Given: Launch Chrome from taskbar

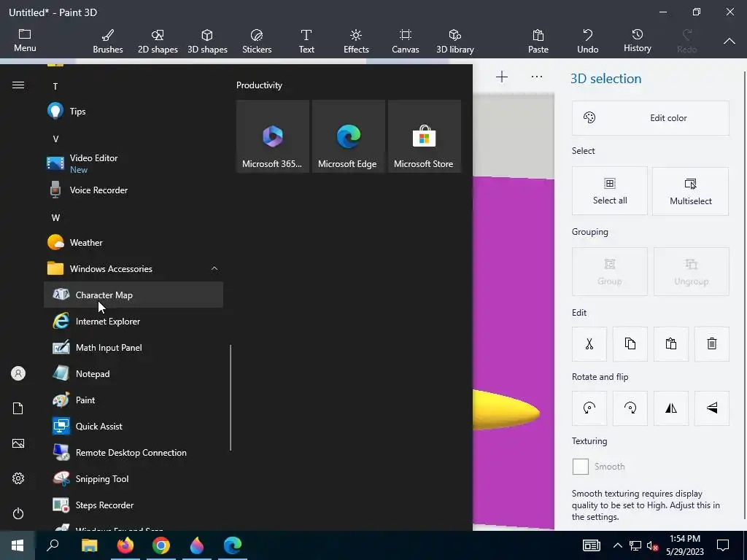Looking at the screenshot, I should (161, 545).
